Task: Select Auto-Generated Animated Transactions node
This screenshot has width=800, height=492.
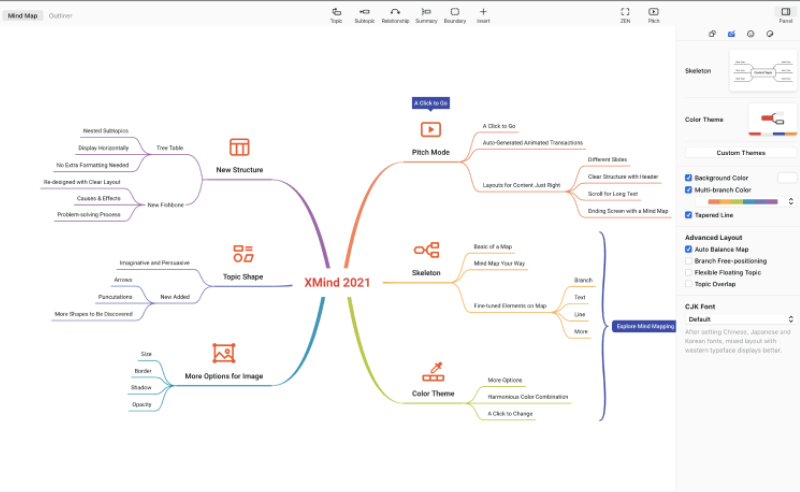Action: tap(533, 142)
